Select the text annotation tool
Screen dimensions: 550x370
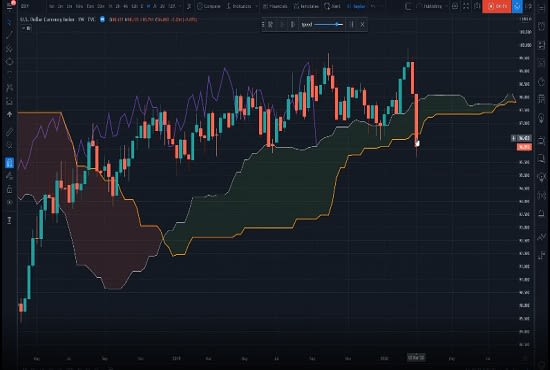(9, 74)
